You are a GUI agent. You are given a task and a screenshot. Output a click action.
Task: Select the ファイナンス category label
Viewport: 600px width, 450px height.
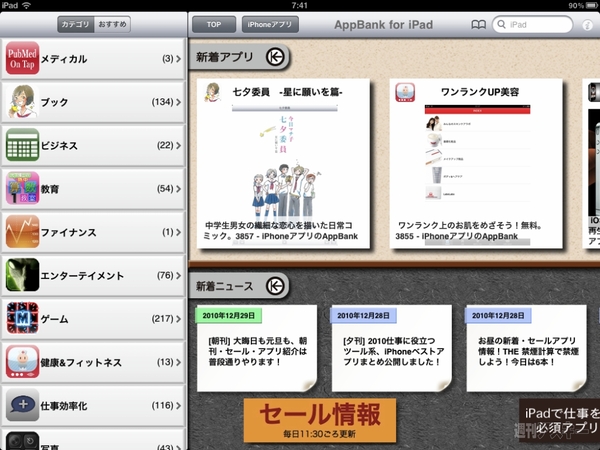pyautogui.click(x=68, y=232)
